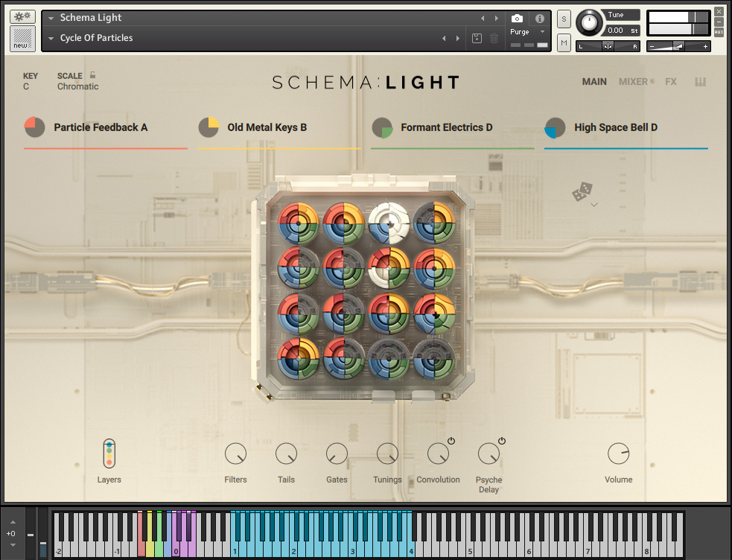Image resolution: width=732 pixels, height=560 pixels.
Task: Save the snapshot with the save icon
Action: (477, 38)
